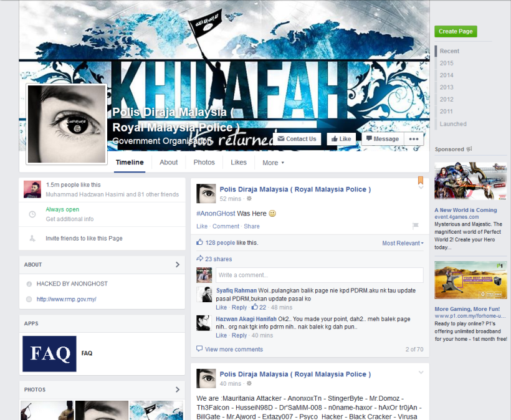Click the Write a comment field
Viewport: 511px width, 420px height.
(319, 275)
